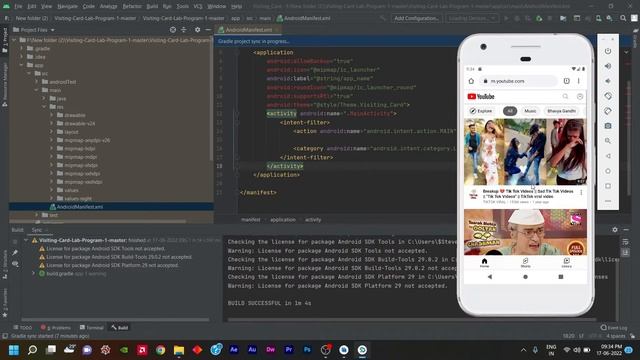Tap the Music chip in YouTube
The height and width of the screenshot is (360, 640).
click(530, 111)
